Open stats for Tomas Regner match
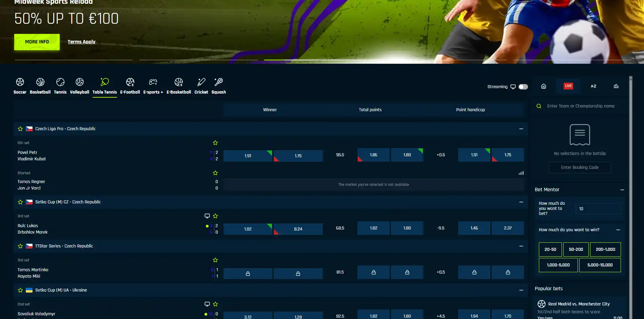 pyautogui.click(x=521, y=173)
